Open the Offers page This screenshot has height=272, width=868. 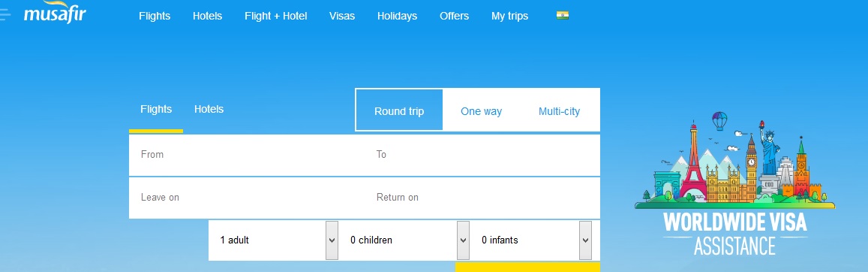point(454,16)
